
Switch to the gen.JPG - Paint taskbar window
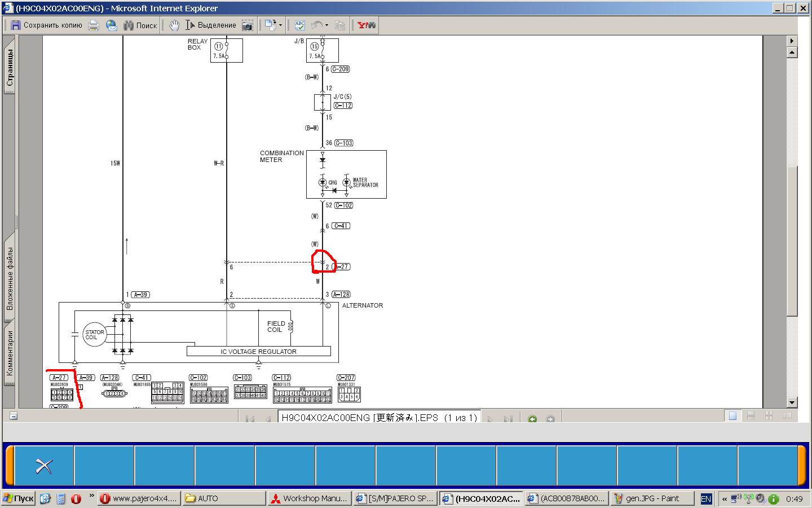click(652, 498)
